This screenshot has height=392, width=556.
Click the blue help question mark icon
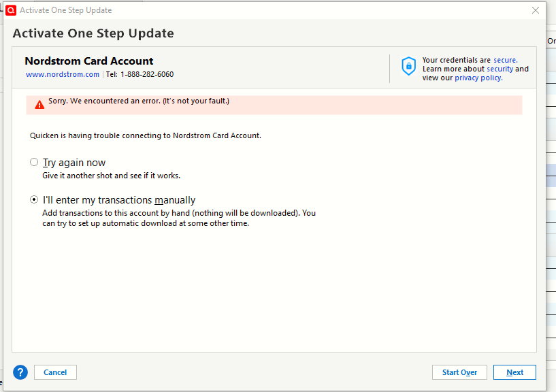[20, 372]
